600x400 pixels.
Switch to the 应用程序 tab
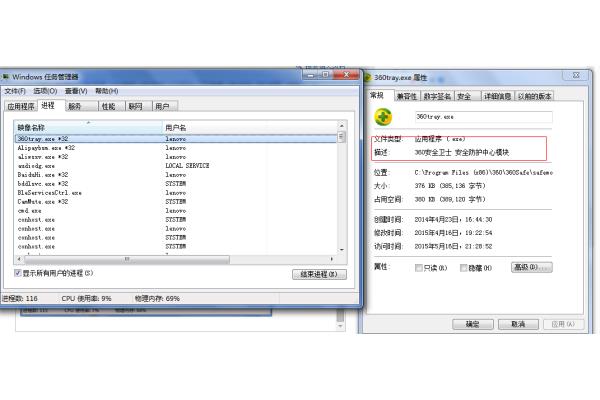click(21, 106)
